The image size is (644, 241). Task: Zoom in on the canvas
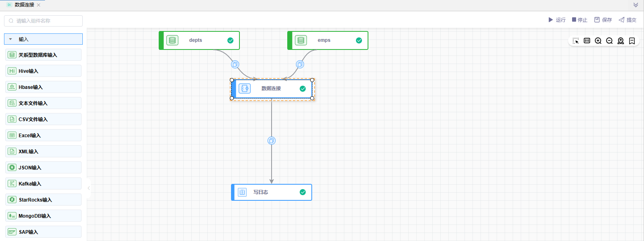click(598, 41)
